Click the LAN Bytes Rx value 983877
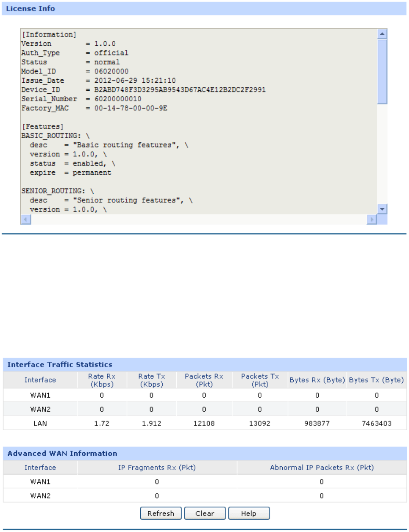409x532 pixels. [317, 423]
